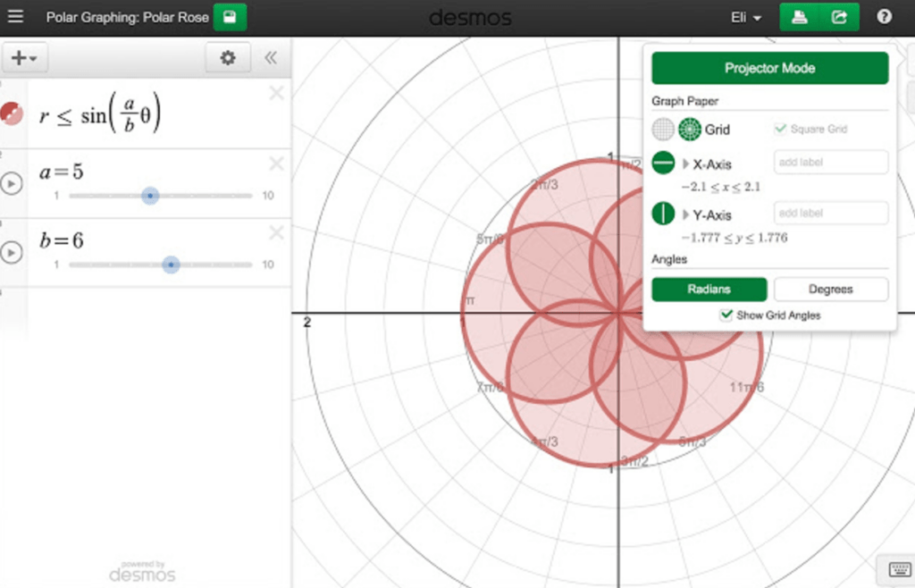
Task: Play animation for slider b
Action: click(11, 253)
